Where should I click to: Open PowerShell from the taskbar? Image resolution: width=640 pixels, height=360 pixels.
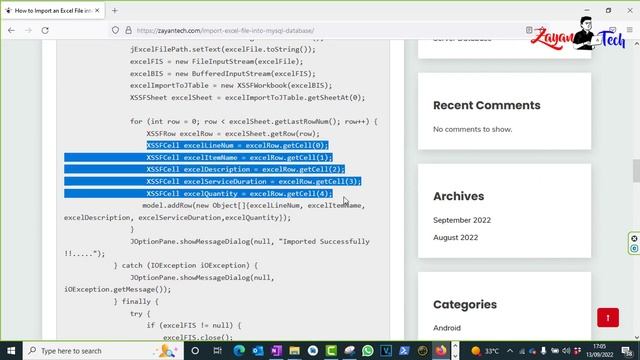(404, 351)
